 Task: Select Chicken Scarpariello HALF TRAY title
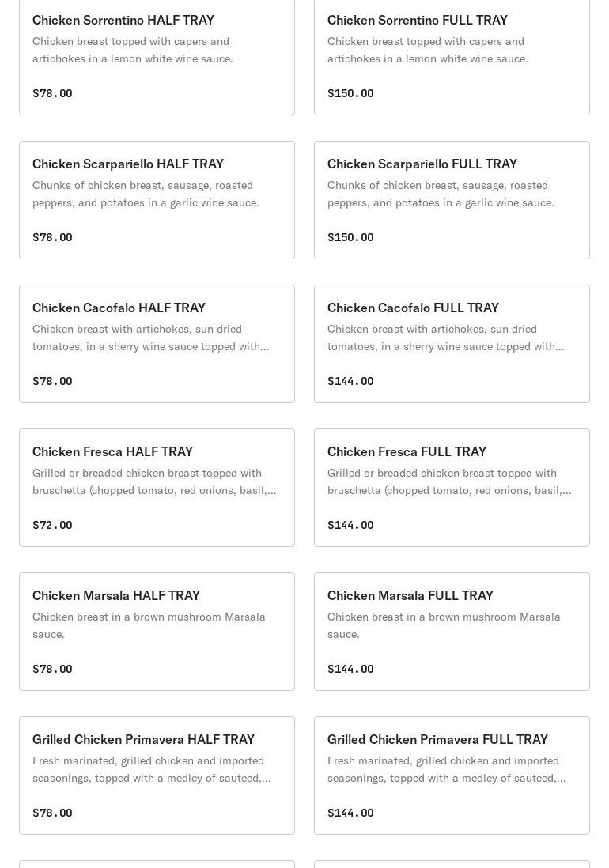(128, 164)
